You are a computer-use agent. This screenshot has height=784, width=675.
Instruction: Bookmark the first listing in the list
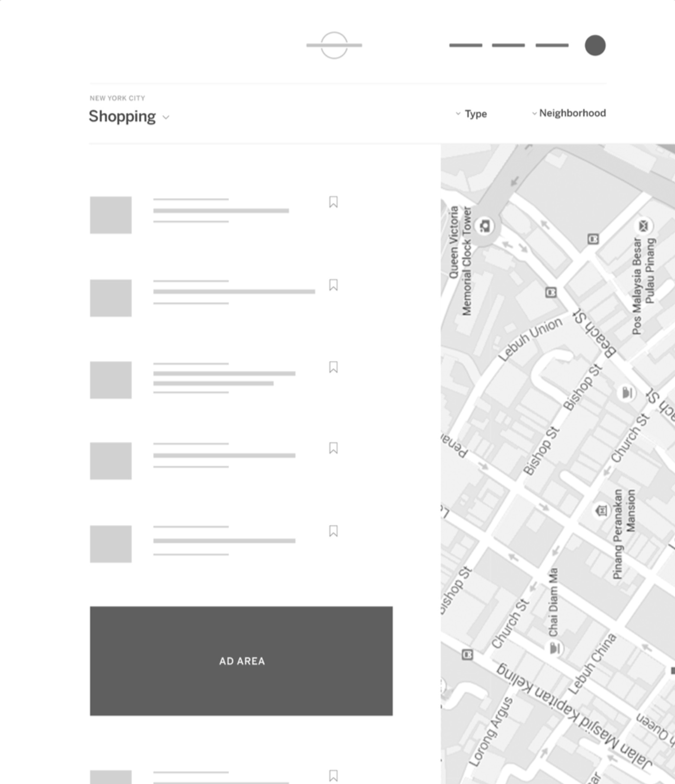coord(333,202)
